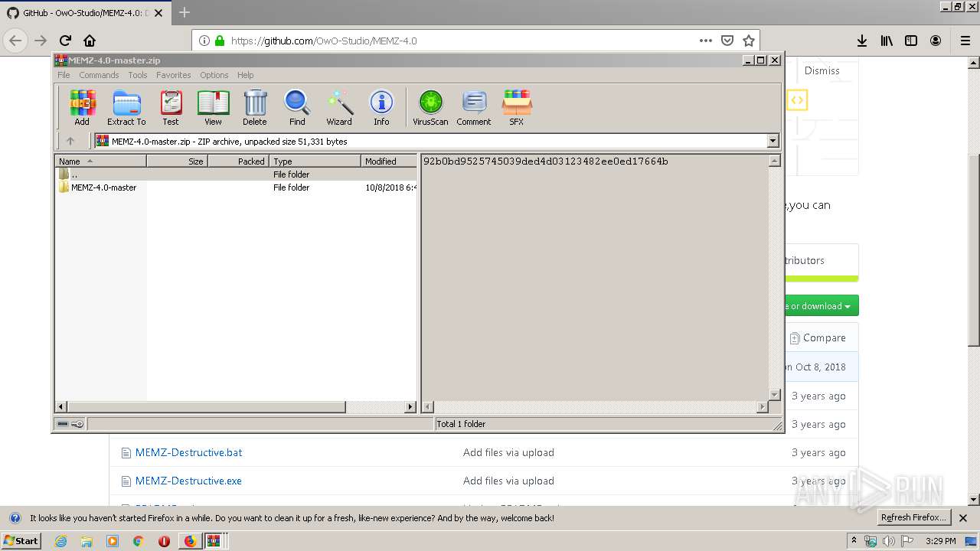Open the Wizard wand icon
The height and width of the screenshot is (551, 980).
(339, 107)
